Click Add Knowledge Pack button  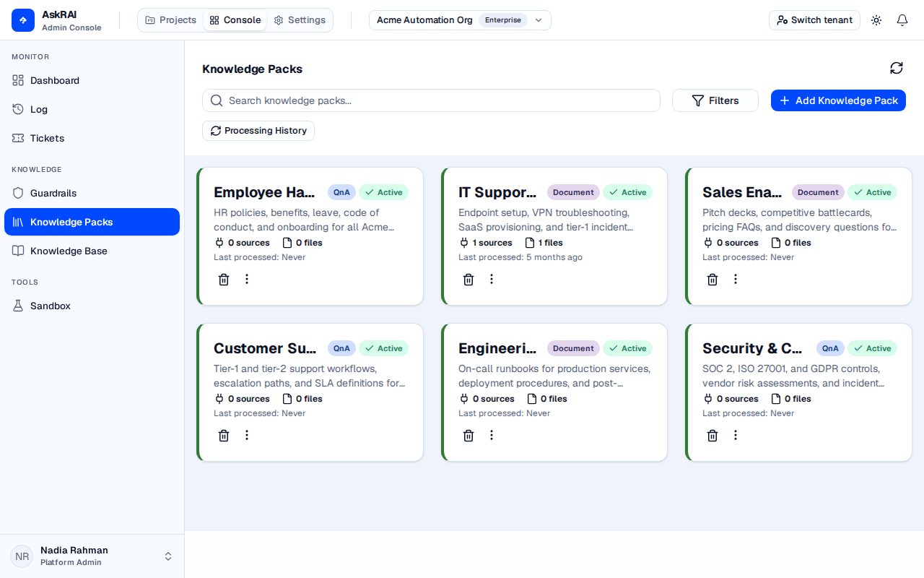click(838, 100)
